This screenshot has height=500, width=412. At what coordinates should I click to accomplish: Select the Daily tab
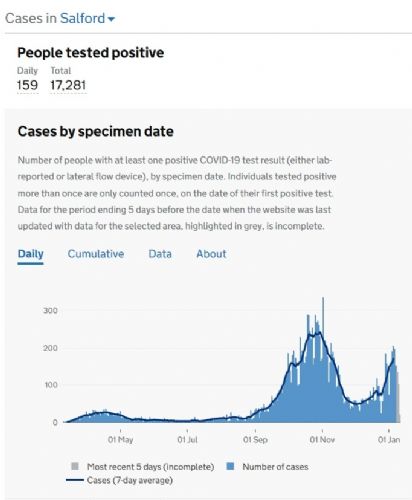coord(30,254)
